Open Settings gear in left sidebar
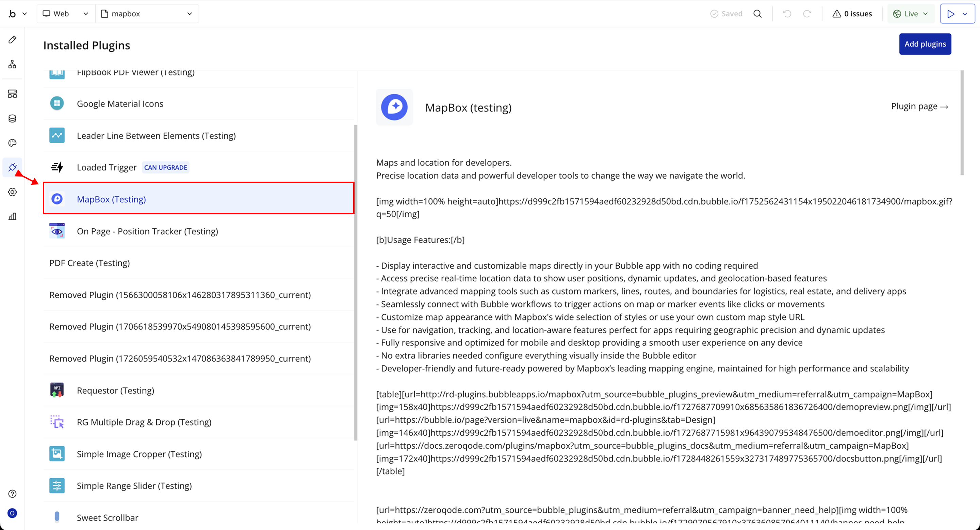Viewport: 980px width, 530px height. (12, 192)
